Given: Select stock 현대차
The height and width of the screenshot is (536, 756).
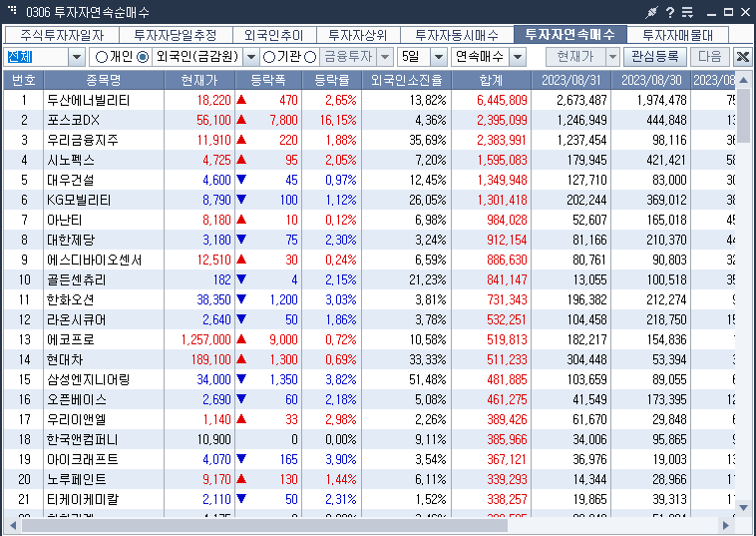Looking at the screenshot, I should (x=65, y=360).
